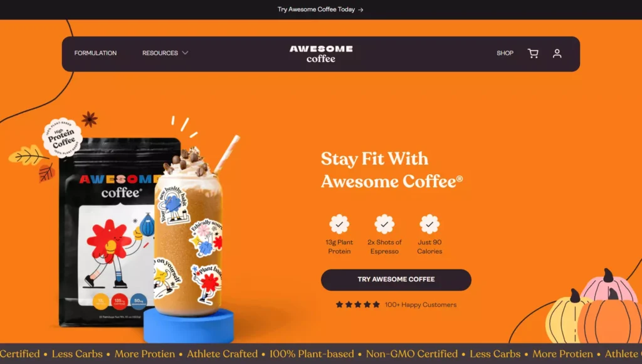The image size is (642, 364).
Task: Click the Just 90 Calories checkmark badge
Action: coord(429,224)
